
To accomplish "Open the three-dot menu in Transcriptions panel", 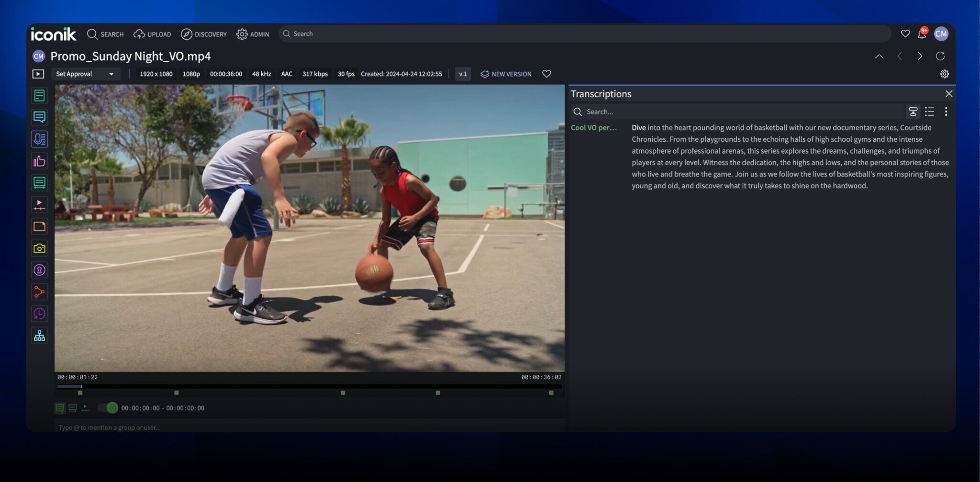I will [x=946, y=112].
